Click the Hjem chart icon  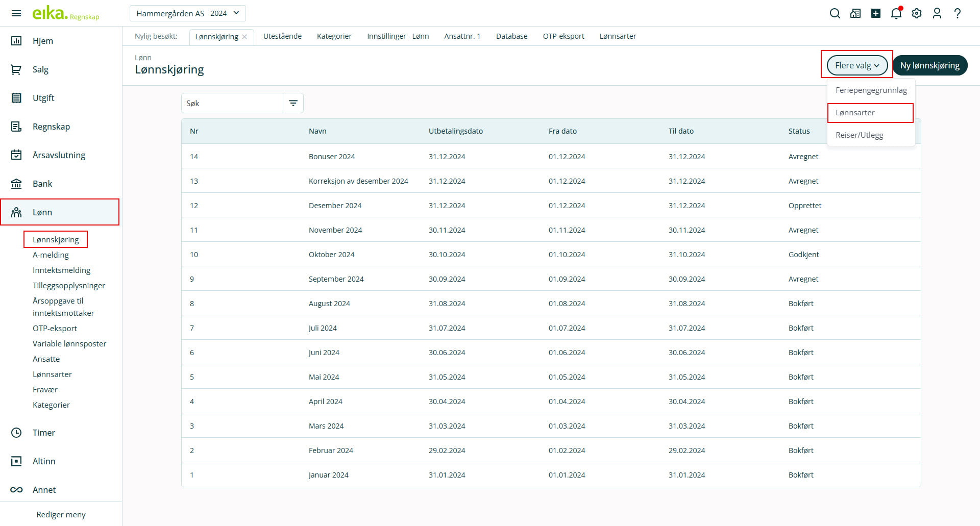tap(16, 41)
